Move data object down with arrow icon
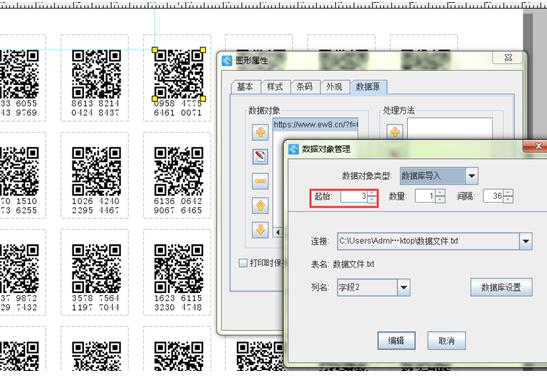This screenshot has height=377, width=547. pyautogui.click(x=260, y=230)
